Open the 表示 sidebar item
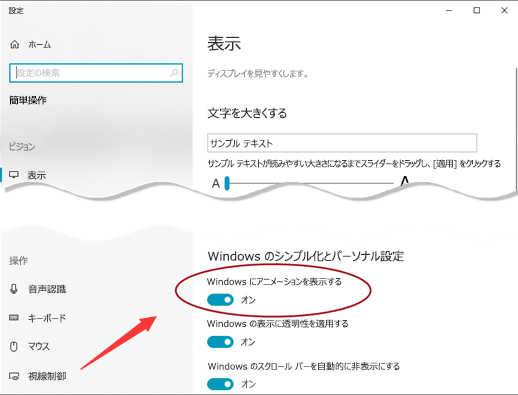 (x=36, y=175)
